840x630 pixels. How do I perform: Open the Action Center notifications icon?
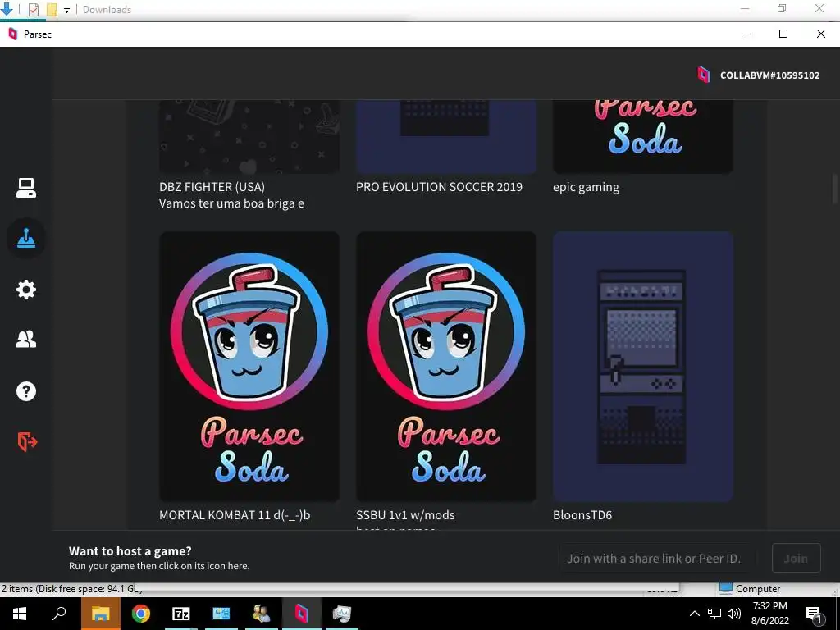(x=815, y=614)
